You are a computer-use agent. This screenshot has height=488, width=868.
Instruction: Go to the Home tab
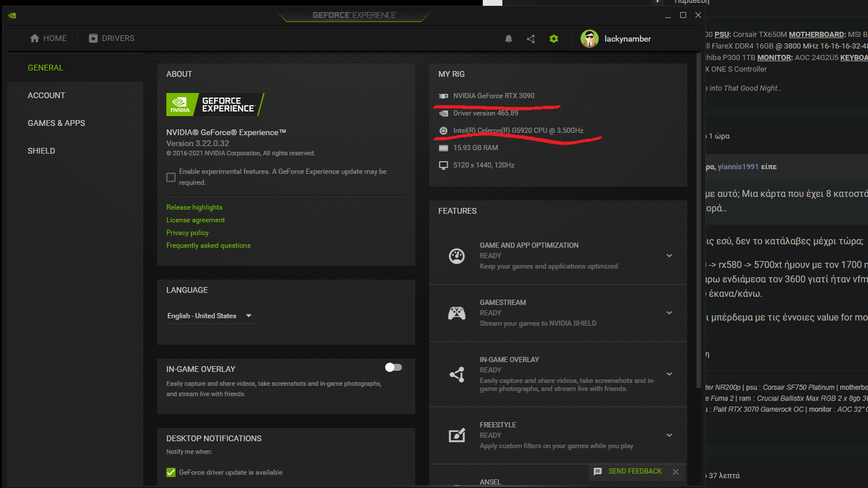(x=49, y=38)
